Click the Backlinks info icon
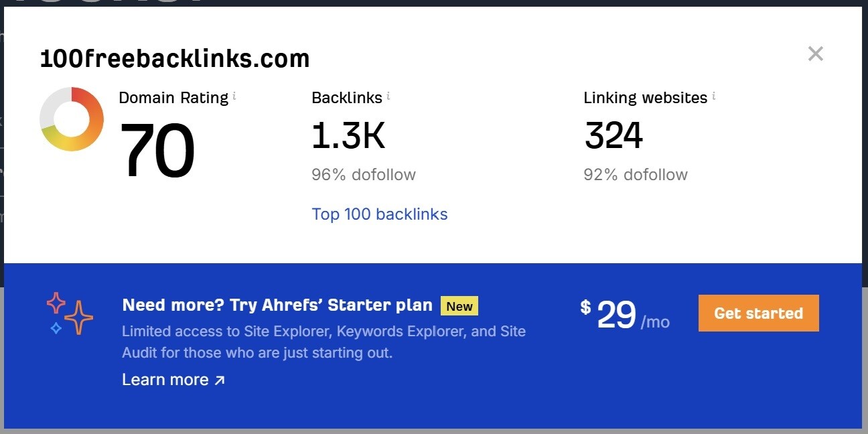 [x=388, y=96]
